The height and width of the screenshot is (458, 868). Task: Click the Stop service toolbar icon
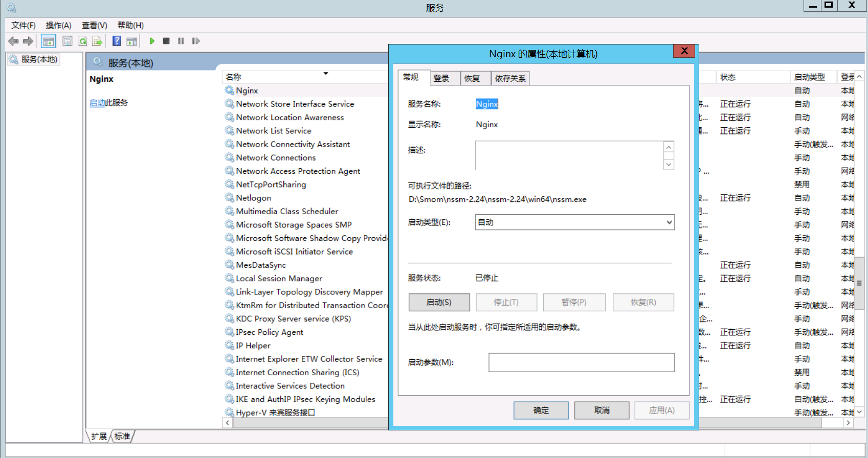pos(166,41)
